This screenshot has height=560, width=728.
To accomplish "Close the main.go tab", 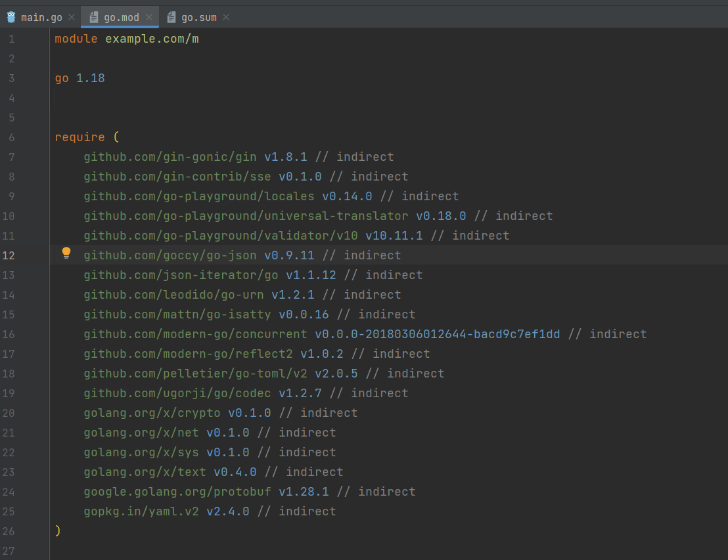I will tap(72, 17).
